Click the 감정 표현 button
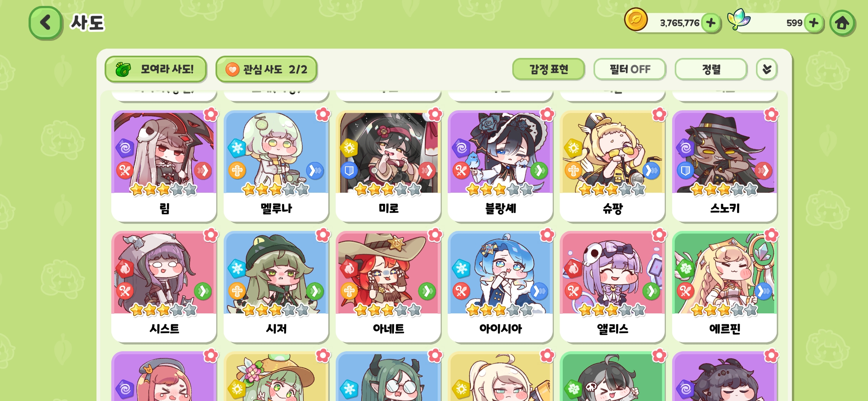 click(x=548, y=69)
